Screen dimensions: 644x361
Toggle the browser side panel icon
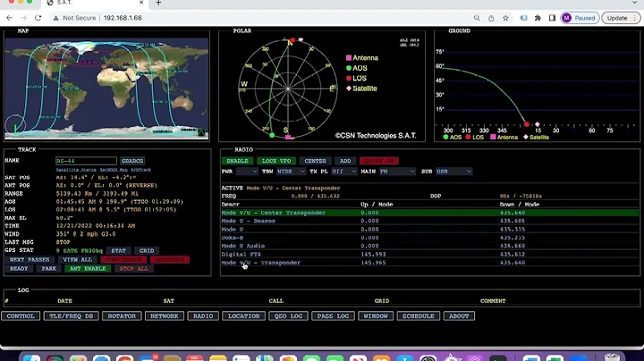click(552, 18)
